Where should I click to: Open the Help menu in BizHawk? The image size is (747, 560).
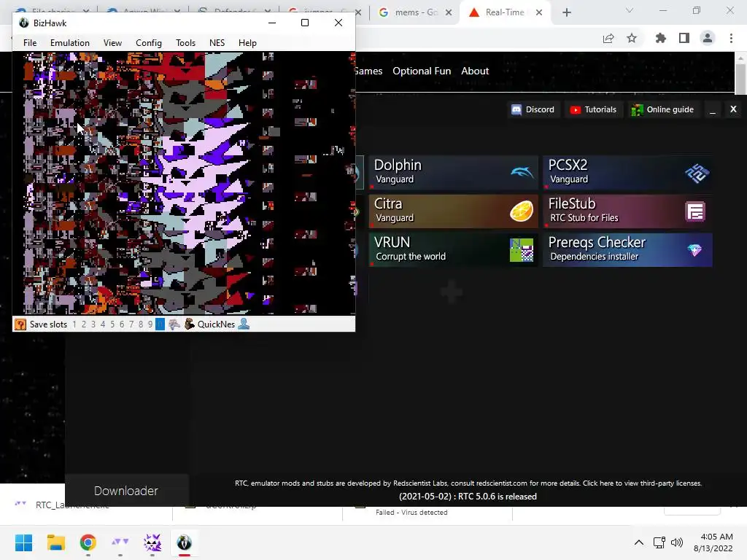248,43
